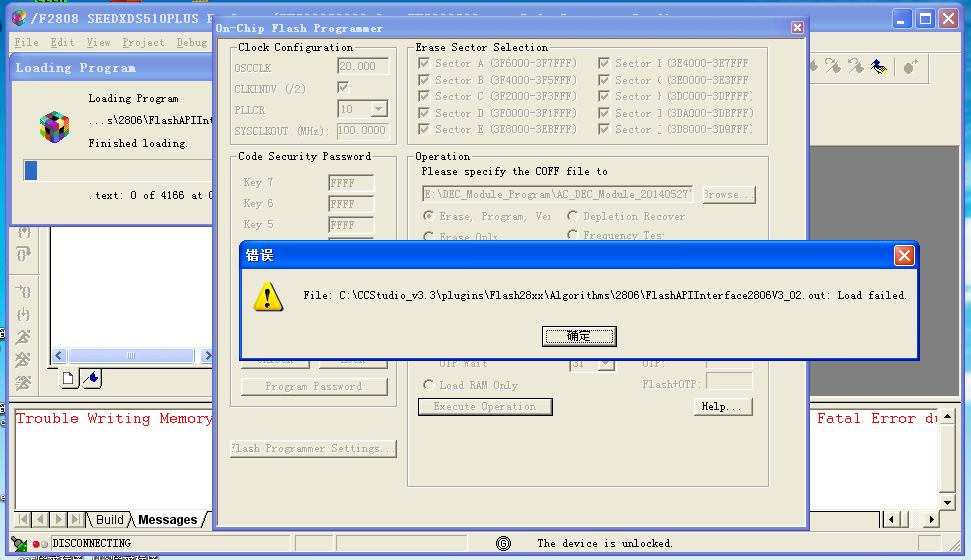This screenshot has height=560, width=971.
Task: Open Flash Programmer Settings...
Action: pyautogui.click(x=313, y=448)
